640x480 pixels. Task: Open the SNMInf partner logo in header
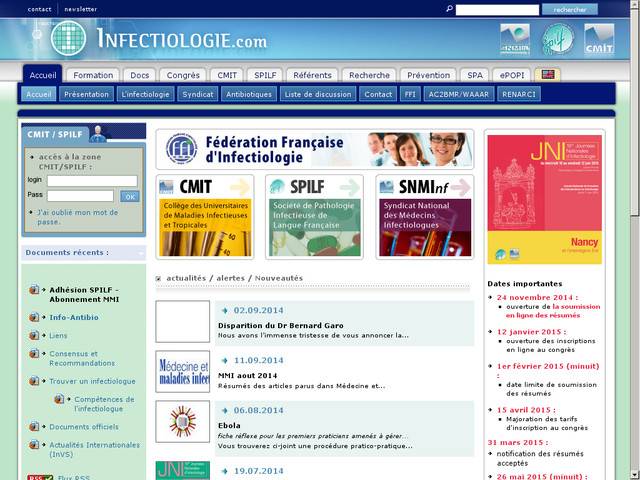tap(515, 39)
